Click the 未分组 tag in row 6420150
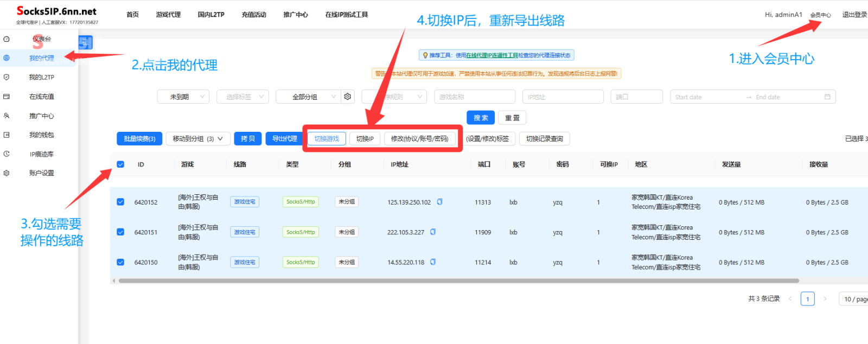The image size is (868, 344). click(x=347, y=262)
